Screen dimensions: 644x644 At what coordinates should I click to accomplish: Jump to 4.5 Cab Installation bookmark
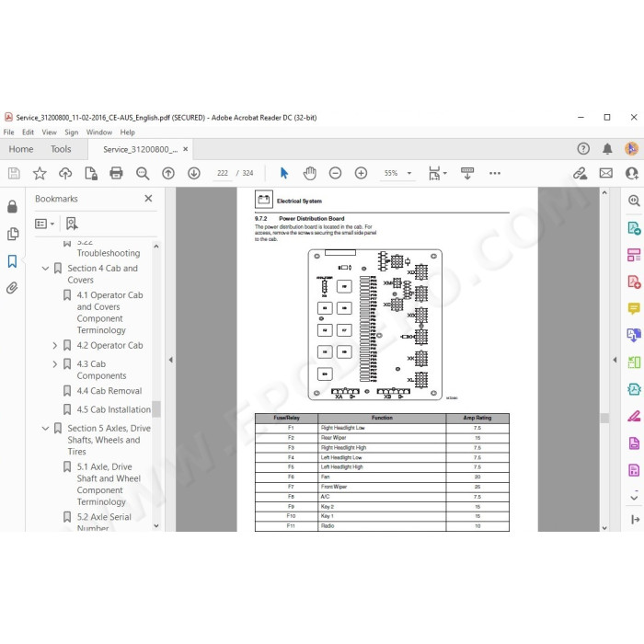point(114,409)
